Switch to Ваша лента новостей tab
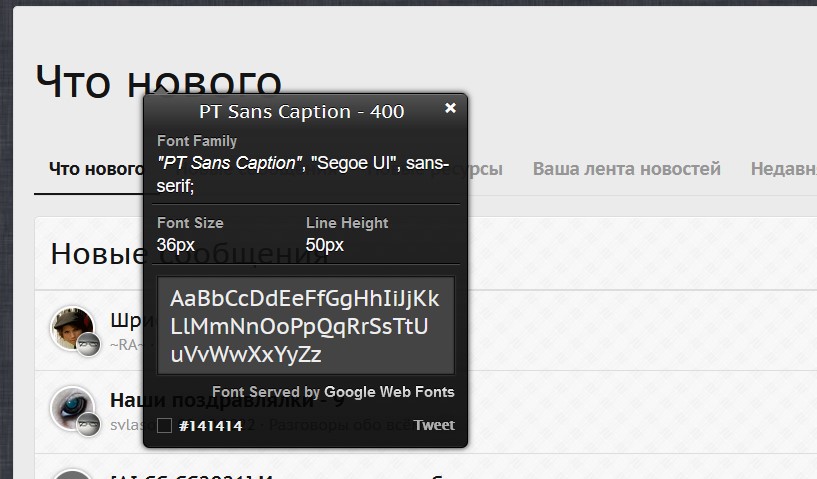The width and height of the screenshot is (817, 479). pyautogui.click(x=626, y=169)
